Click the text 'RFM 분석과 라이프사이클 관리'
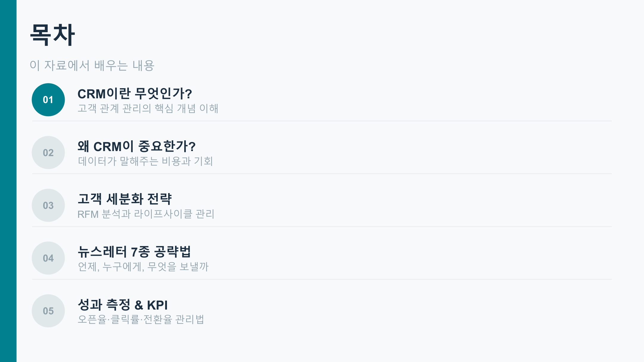Image resolution: width=644 pixels, height=362 pixels. coord(146,214)
